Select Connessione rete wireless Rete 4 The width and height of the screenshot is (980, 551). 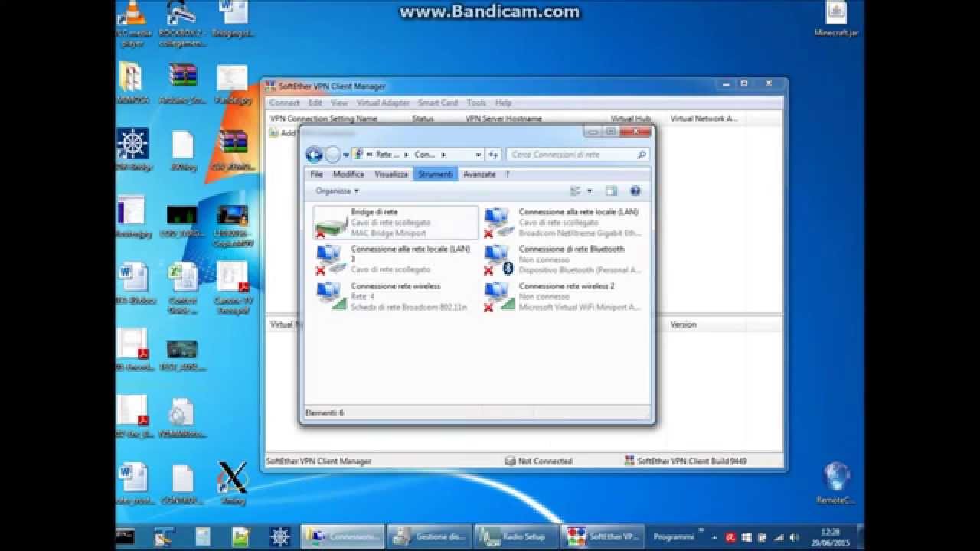(x=396, y=296)
